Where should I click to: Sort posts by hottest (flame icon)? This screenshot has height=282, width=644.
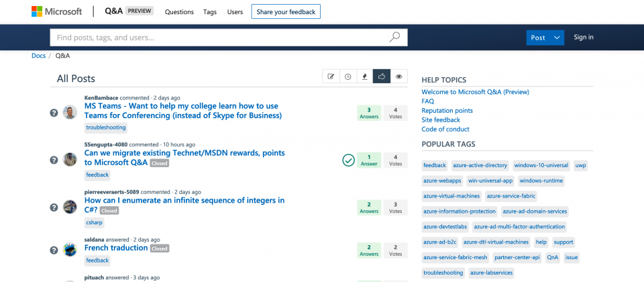(x=364, y=77)
